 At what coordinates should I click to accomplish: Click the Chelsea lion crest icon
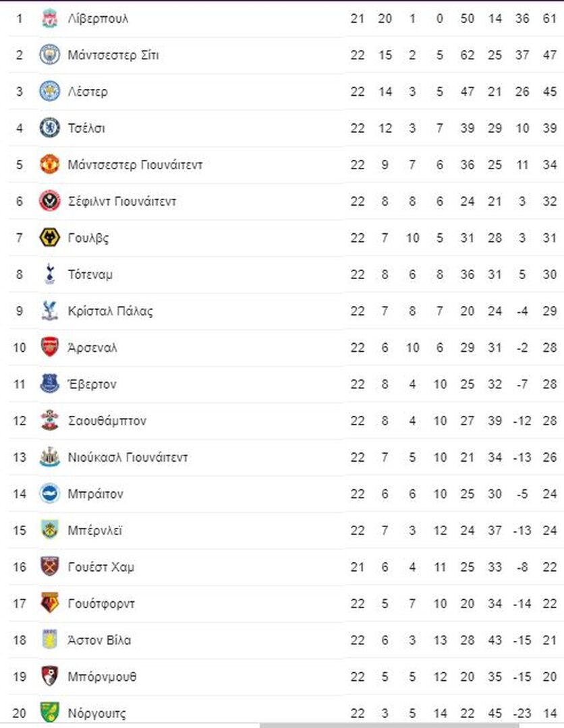pos(50,128)
